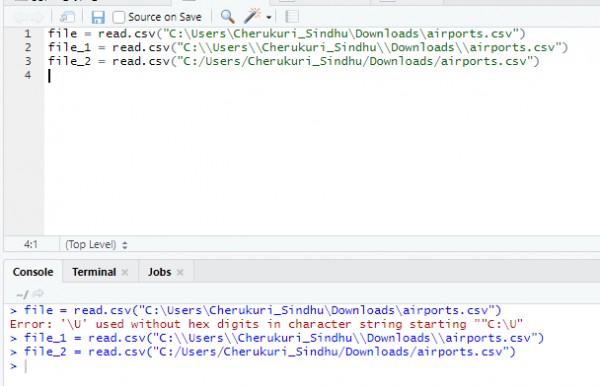This screenshot has height=386, width=600.
Task: Go back to previous source location
Action: [x=20, y=17]
